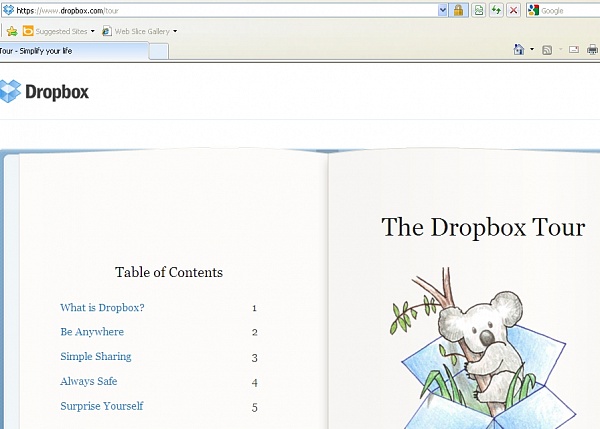This screenshot has width=600, height=429.
Task: Expand the Web Slice Gallery dropdown arrow
Action: [175, 31]
